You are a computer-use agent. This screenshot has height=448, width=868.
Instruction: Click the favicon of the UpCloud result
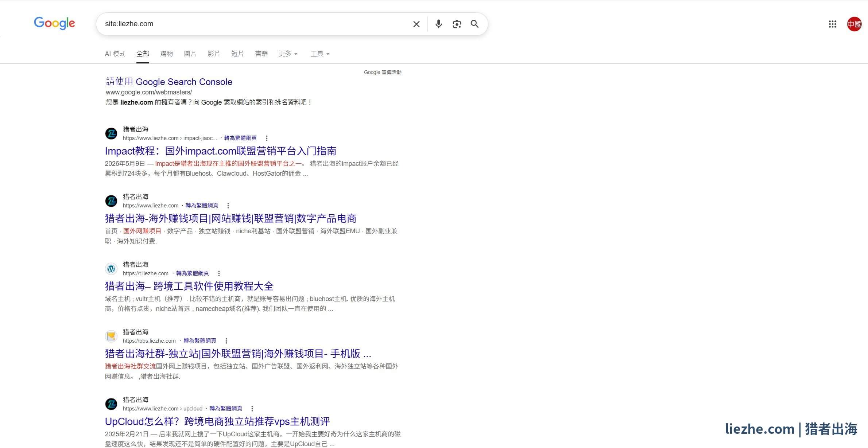tap(111, 404)
